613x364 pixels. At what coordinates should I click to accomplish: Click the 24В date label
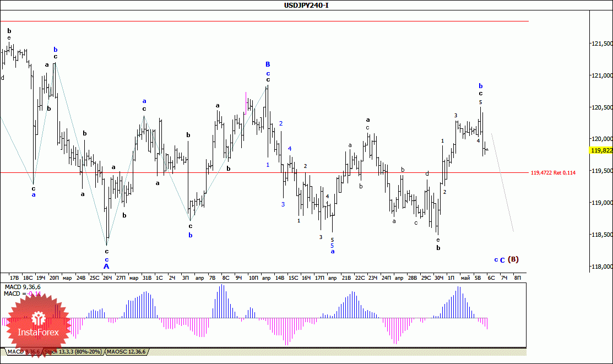pyautogui.click(x=81, y=278)
